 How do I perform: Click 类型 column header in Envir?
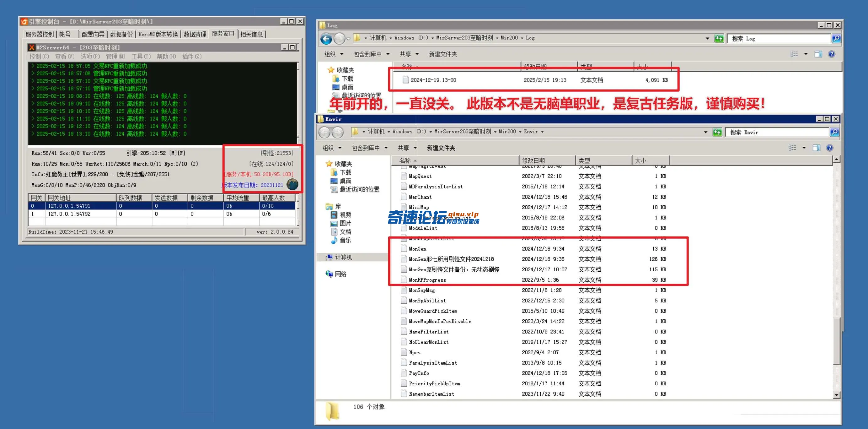tap(604, 160)
